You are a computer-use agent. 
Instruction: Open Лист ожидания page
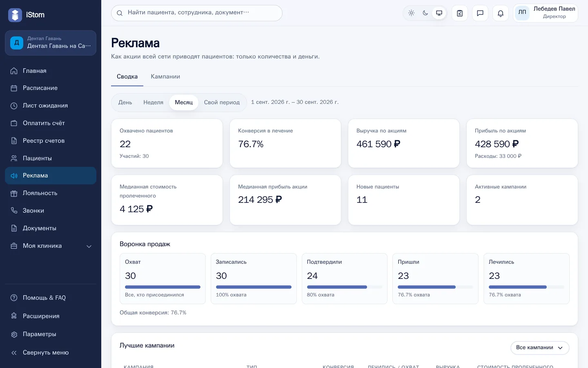pos(51,105)
